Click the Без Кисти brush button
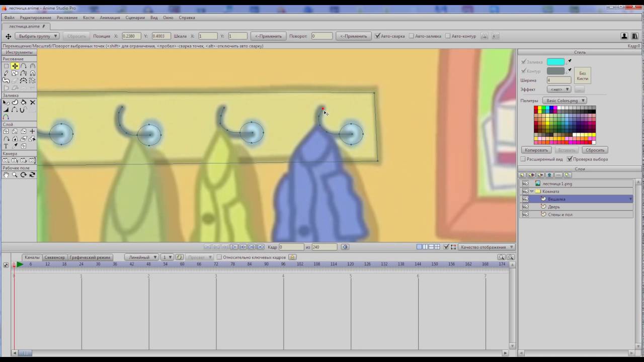The image size is (644, 362). (x=582, y=75)
